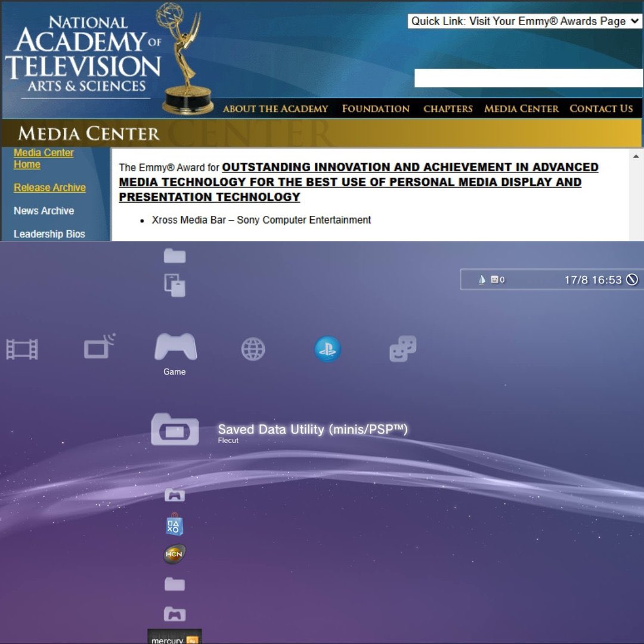Click the Outstanding Innovation award heading link

coord(358,182)
